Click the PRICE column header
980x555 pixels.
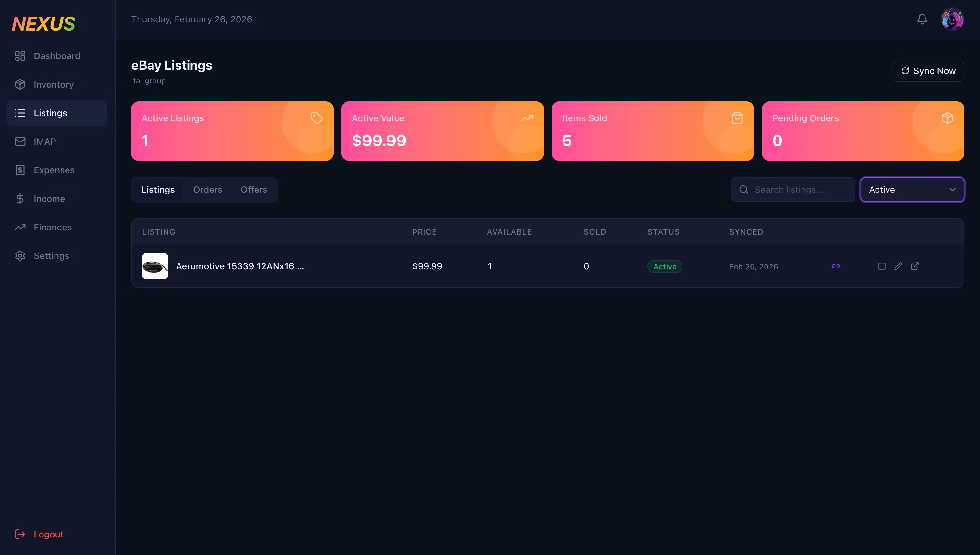[424, 232]
